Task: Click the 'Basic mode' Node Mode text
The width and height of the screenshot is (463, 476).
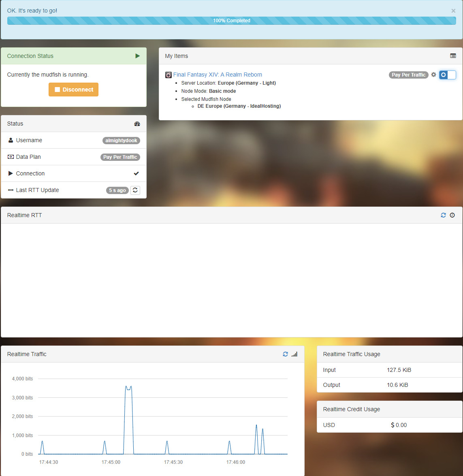Action: coord(222,91)
